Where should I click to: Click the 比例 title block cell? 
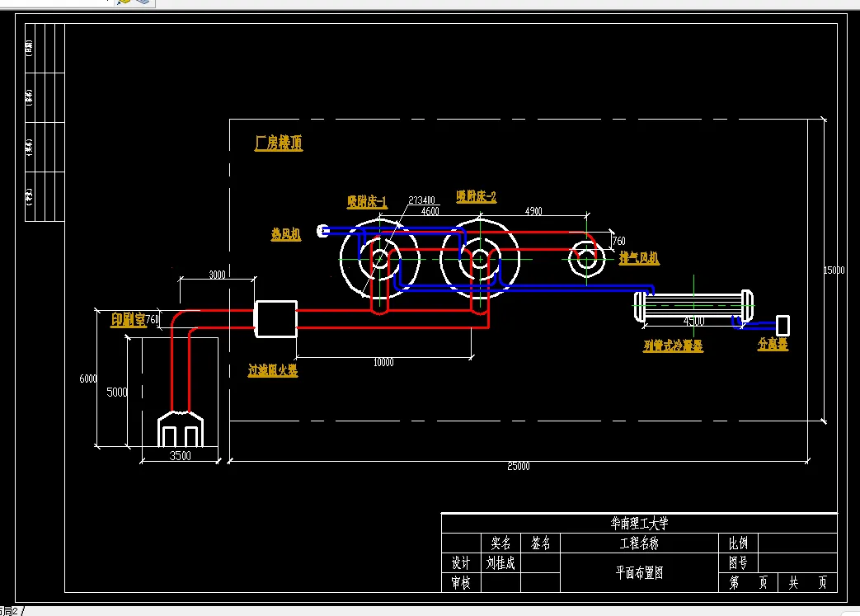point(738,543)
